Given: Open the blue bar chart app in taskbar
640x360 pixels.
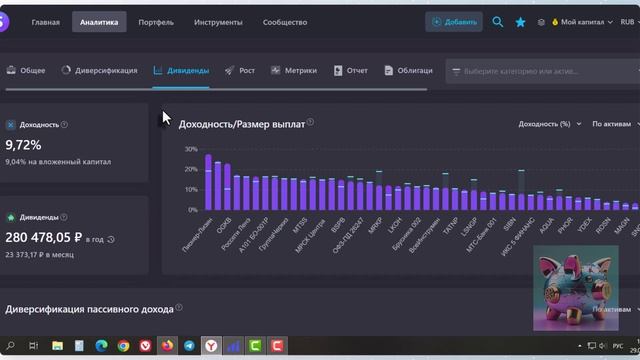Looking at the screenshot, I should click(x=233, y=346).
